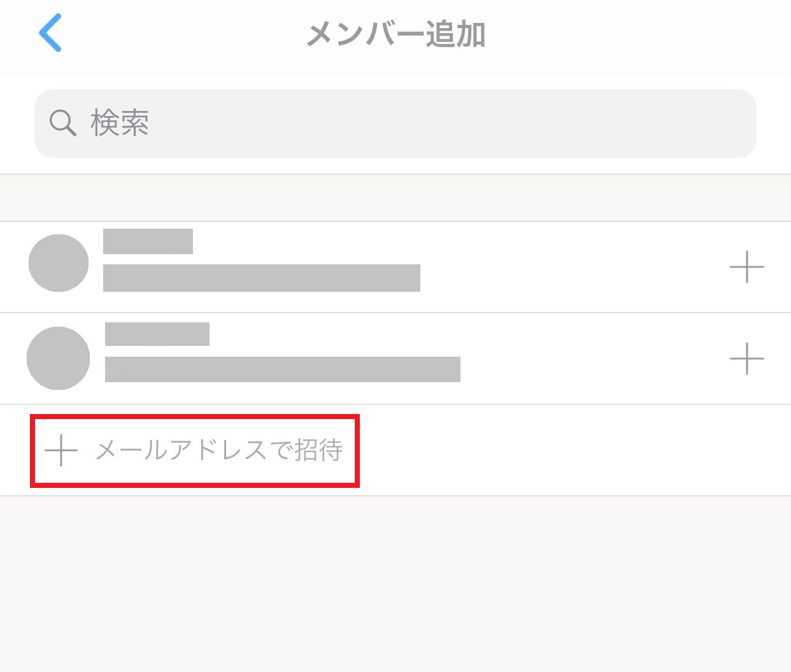Select the first member's blurred name
The height and width of the screenshot is (672, 791).
(148, 241)
